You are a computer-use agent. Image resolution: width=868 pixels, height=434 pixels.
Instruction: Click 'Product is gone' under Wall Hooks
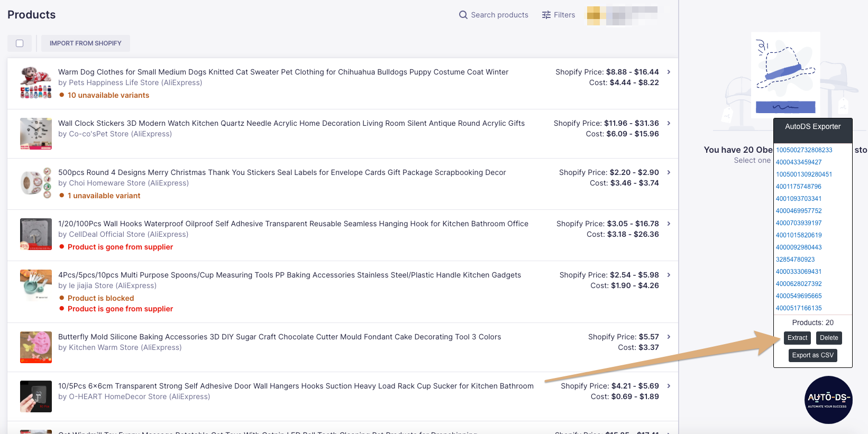[121, 247]
